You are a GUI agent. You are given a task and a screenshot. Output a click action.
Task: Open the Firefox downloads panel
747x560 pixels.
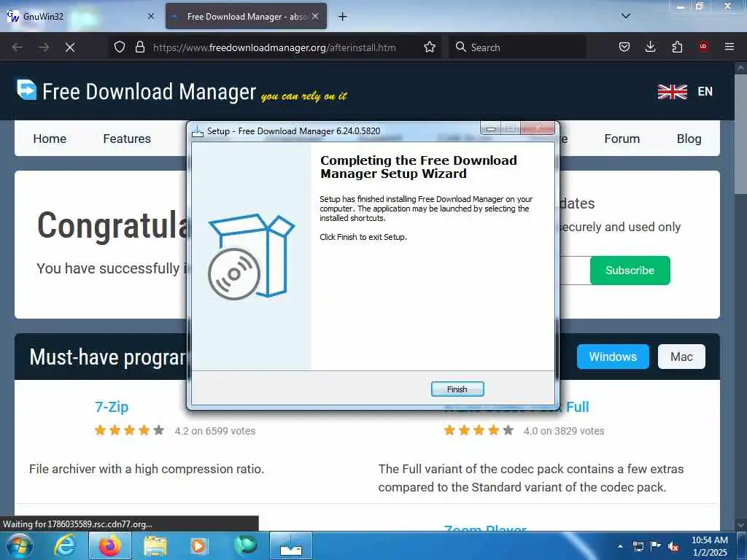650,47
